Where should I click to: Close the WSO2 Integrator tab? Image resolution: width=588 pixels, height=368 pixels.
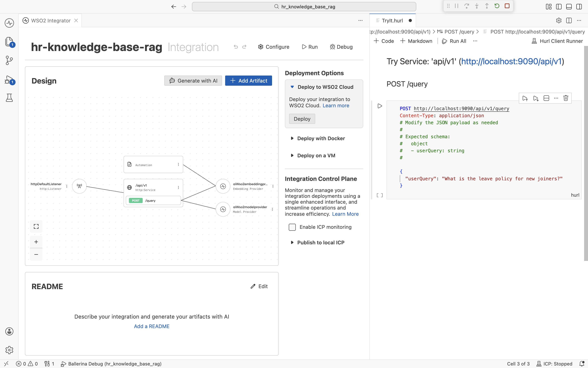[x=76, y=21]
